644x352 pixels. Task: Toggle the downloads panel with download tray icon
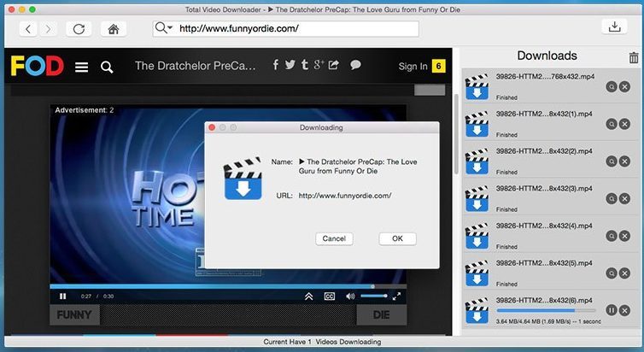click(614, 26)
